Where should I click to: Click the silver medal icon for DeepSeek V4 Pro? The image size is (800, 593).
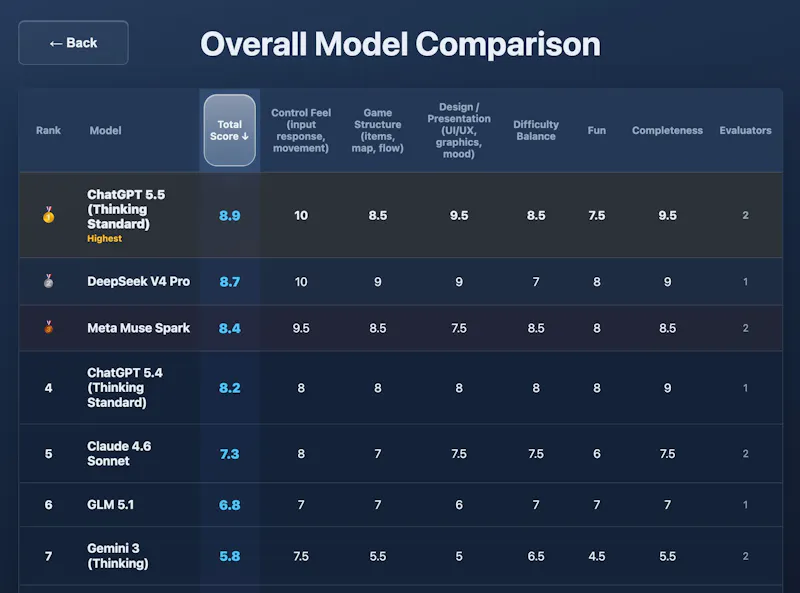pyautogui.click(x=48, y=281)
